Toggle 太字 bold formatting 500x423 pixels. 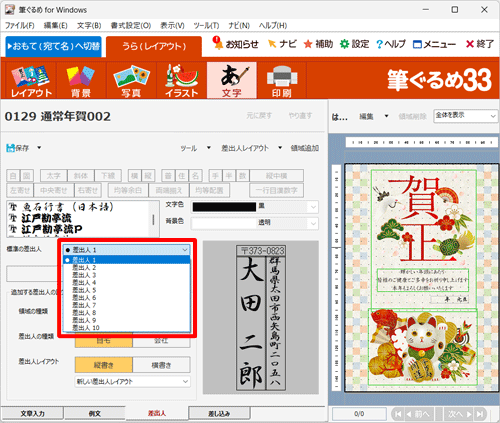[53, 176]
